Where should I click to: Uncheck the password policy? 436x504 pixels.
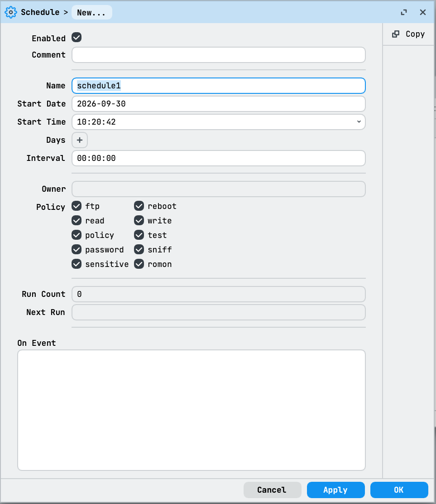(77, 249)
